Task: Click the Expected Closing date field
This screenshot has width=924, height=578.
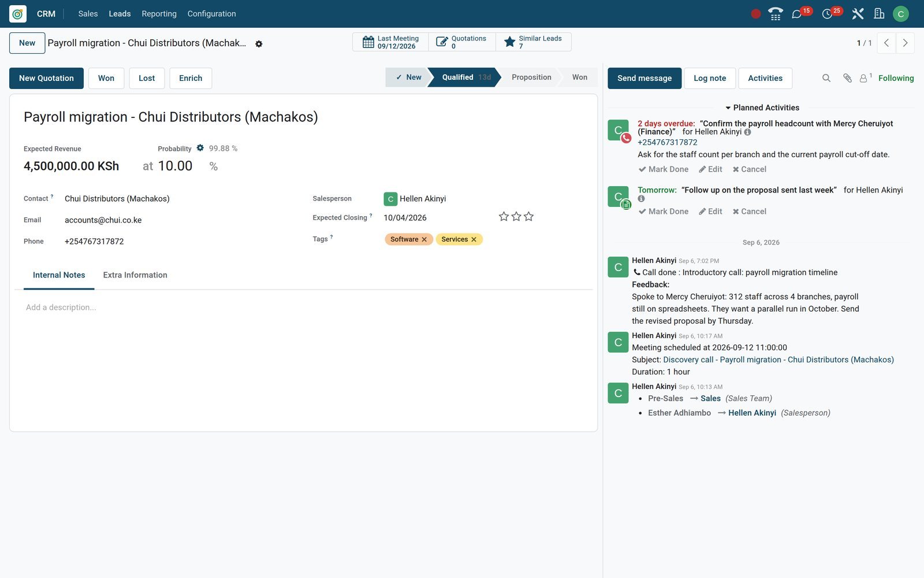Action: pos(405,218)
